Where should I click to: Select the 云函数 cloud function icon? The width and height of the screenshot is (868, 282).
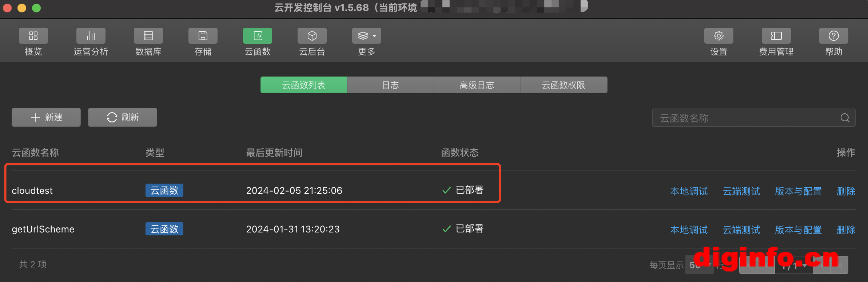pos(258,36)
